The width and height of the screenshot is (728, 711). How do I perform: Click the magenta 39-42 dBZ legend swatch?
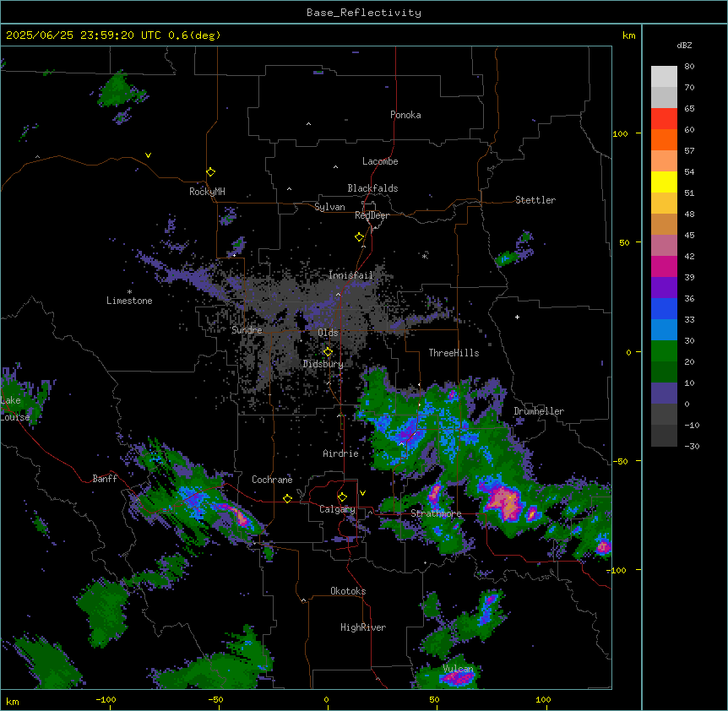click(x=664, y=266)
